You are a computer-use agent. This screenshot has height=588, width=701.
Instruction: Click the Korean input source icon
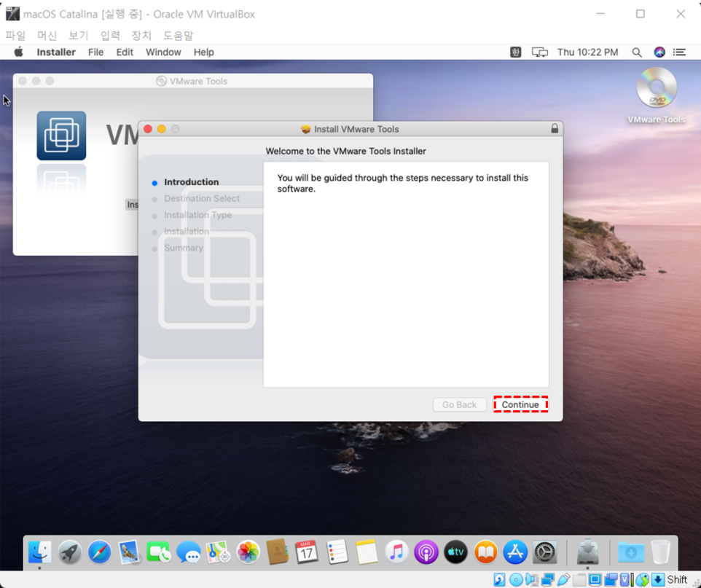pyautogui.click(x=515, y=52)
